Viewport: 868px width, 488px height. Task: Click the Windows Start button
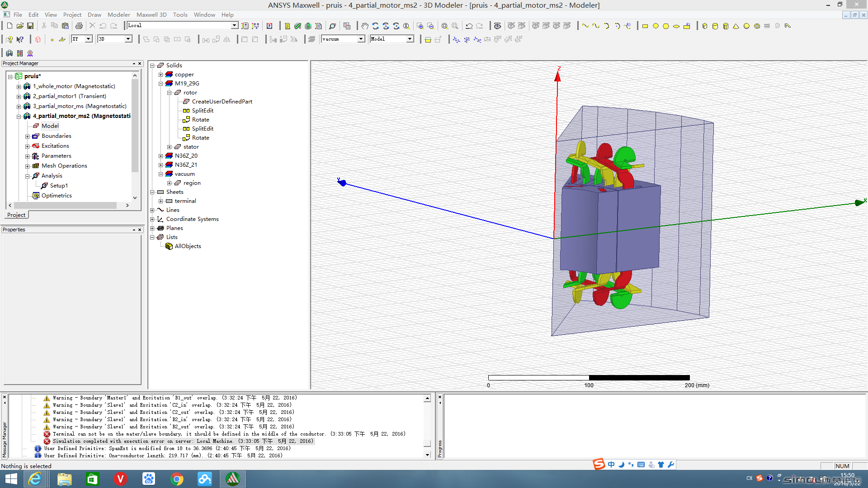11,479
